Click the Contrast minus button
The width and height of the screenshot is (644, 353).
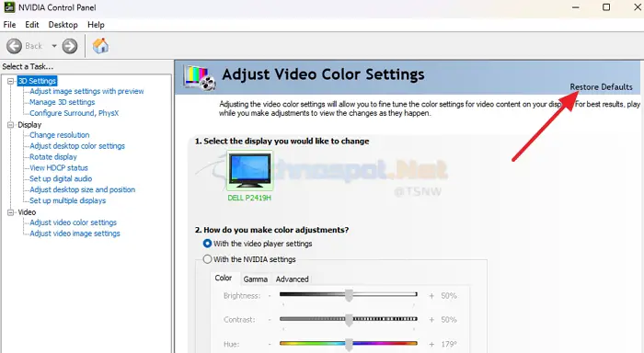coord(270,320)
